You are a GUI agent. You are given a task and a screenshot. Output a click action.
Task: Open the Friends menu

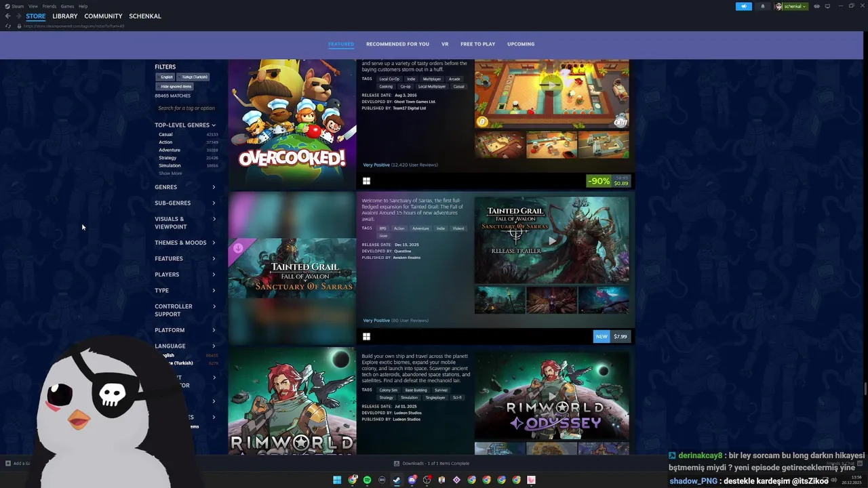click(50, 6)
